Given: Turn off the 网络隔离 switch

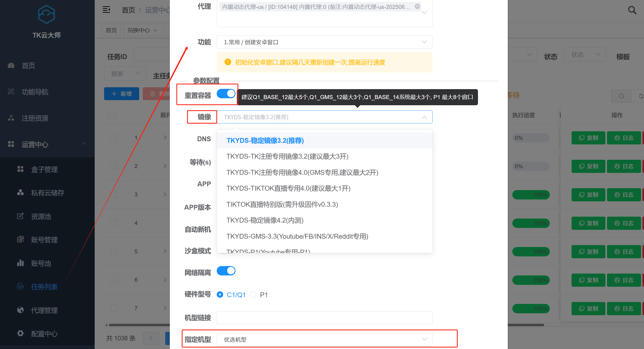Looking at the screenshot, I should click(226, 271).
